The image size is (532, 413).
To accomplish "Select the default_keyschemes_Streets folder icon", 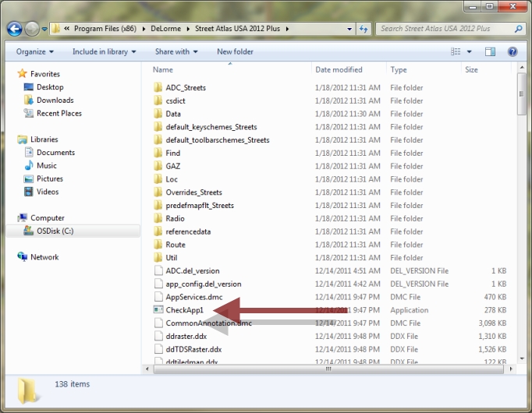I will pyautogui.click(x=158, y=127).
